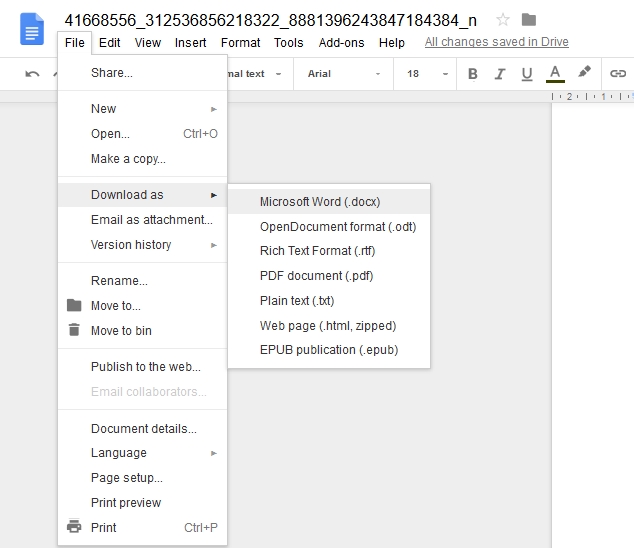
Task: Click the Move to bin trash icon
Action: [x=74, y=330]
